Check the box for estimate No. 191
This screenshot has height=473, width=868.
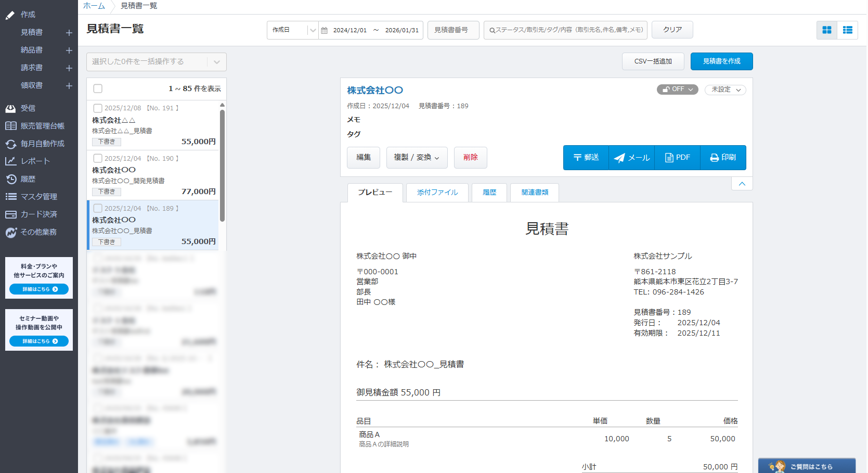click(x=98, y=108)
